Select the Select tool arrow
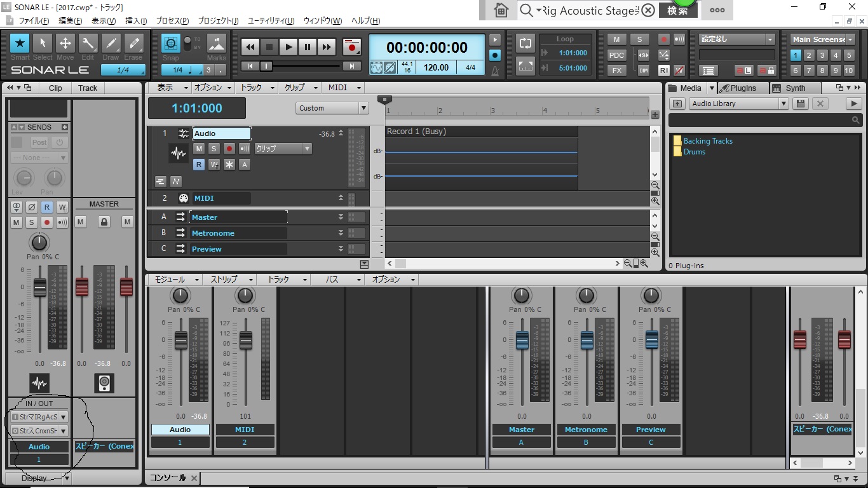868x488 pixels. (x=43, y=43)
